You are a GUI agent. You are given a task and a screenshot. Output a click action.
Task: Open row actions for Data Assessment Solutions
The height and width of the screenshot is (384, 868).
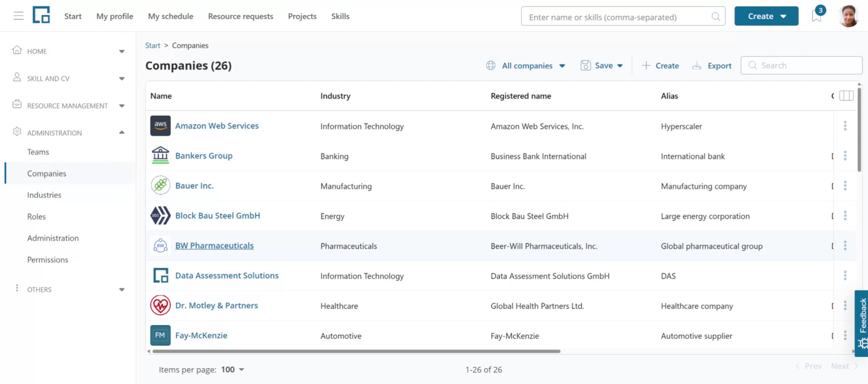point(845,275)
